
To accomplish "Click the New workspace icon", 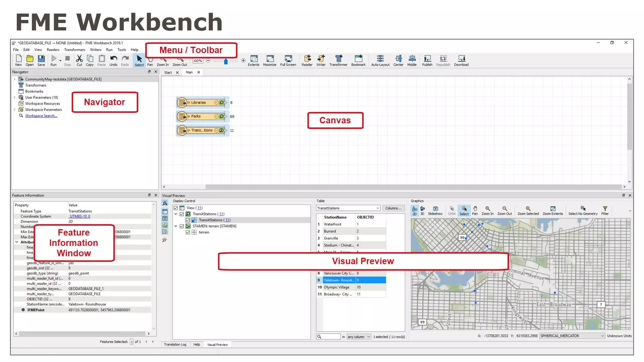I will click(x=19, y=60).
